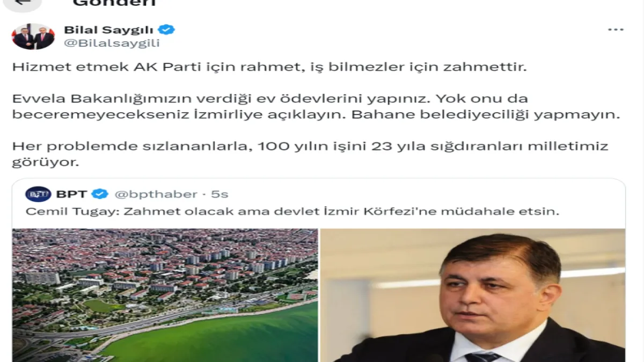Click the BPT account avatar logo

pos(38,194)
